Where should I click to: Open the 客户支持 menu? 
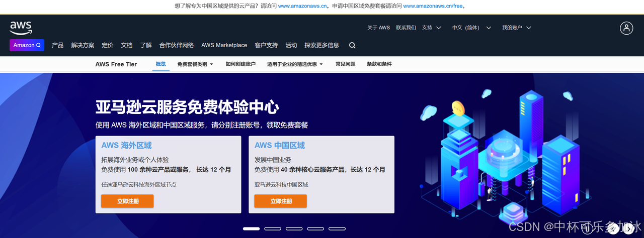(266, 45)
